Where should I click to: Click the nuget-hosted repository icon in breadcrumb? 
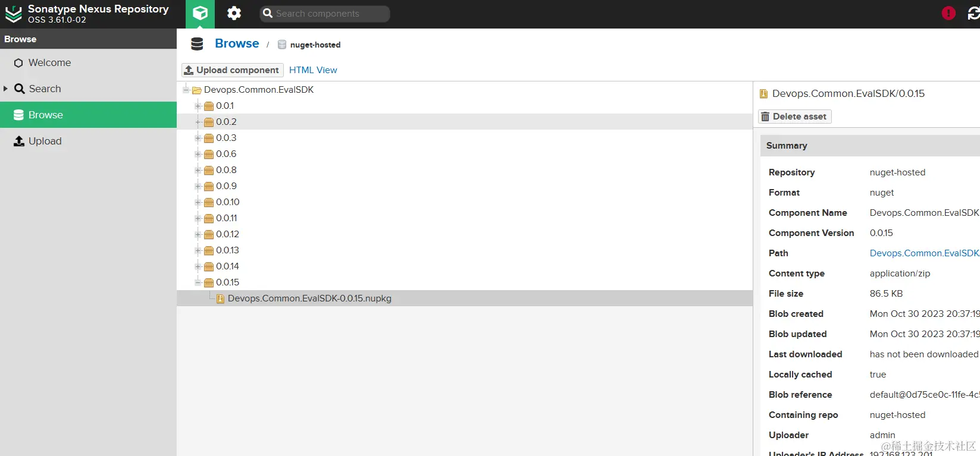coord(282,45)
